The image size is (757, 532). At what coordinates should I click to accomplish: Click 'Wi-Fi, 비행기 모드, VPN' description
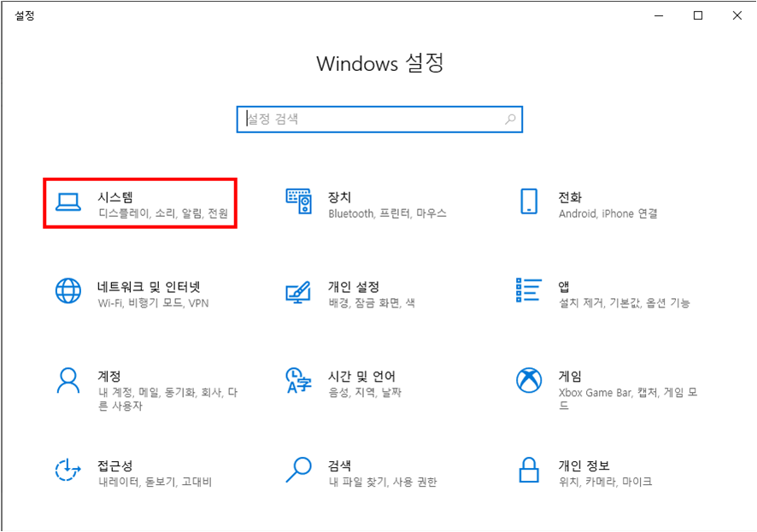(153, 303)
